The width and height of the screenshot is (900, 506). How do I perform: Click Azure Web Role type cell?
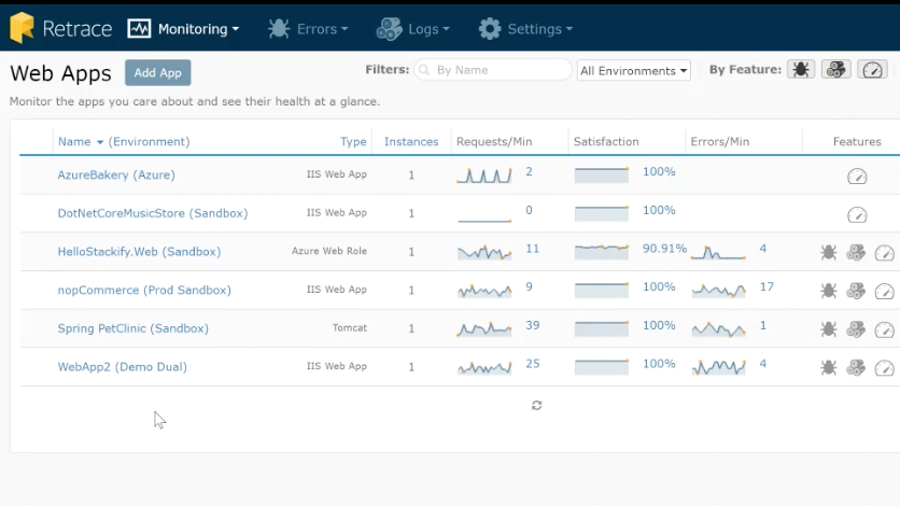329,251
